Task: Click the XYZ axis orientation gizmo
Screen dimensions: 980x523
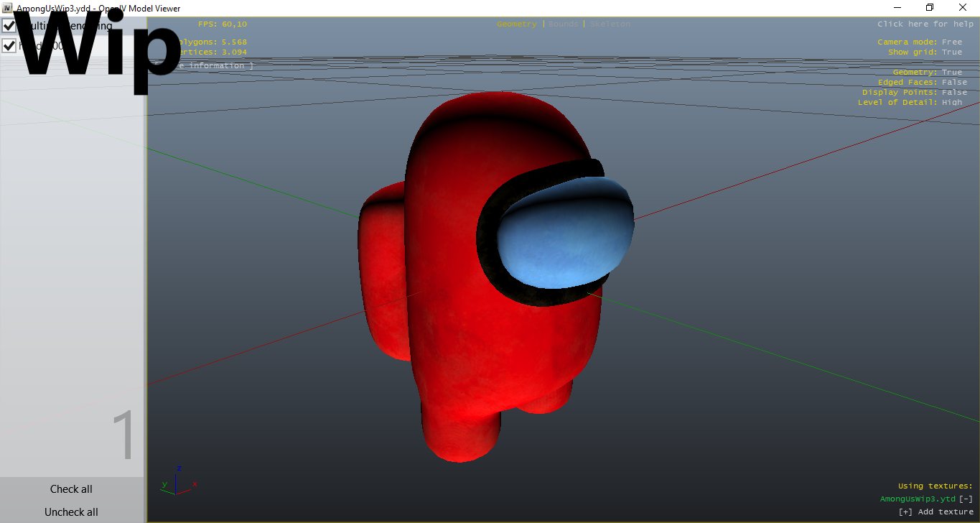Action: point(177,481)
